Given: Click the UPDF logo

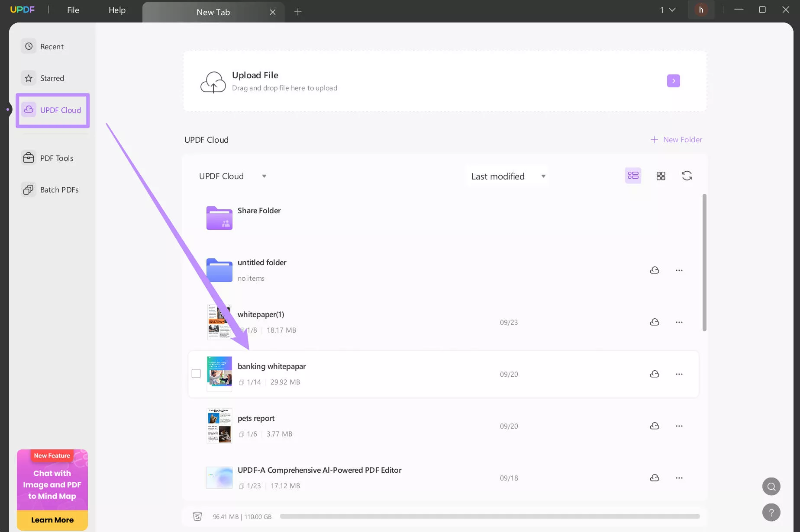Looking at the screenshot, I should 23,10.
